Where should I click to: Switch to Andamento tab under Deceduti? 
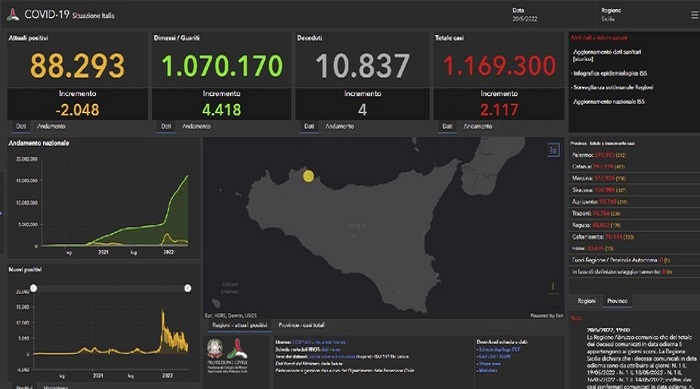coord(339,126)
